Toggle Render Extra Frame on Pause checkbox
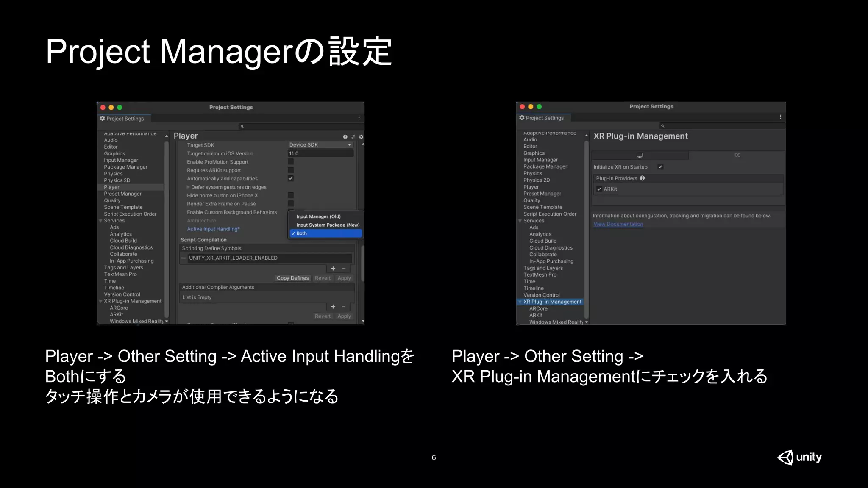The height and width of the screenshot is (488, 868). [x=291, y=204]
